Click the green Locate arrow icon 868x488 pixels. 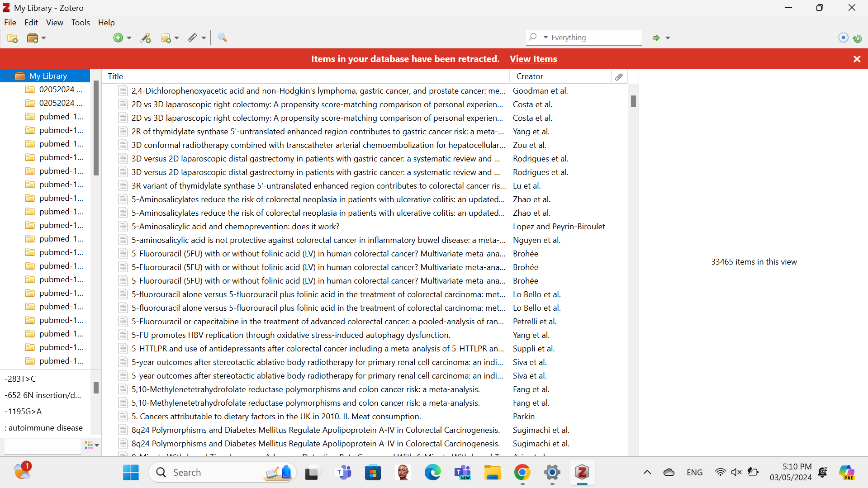[x=656, y=38]
